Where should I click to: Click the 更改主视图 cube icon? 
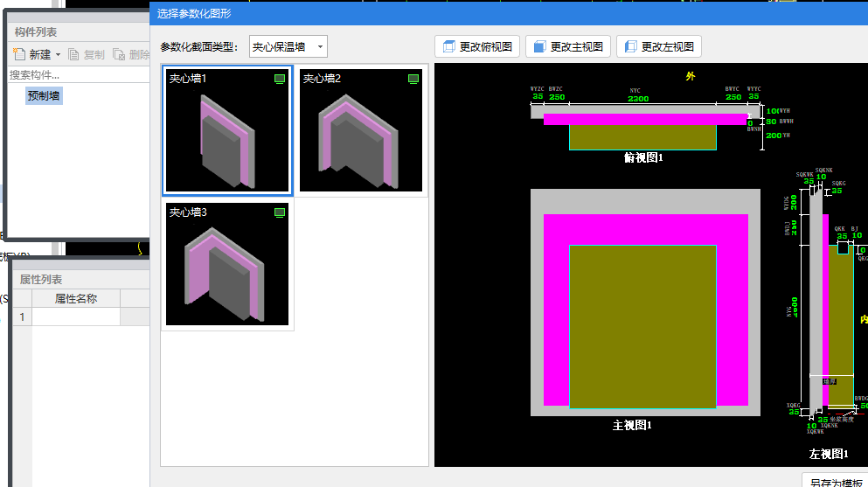coord(539,46)
